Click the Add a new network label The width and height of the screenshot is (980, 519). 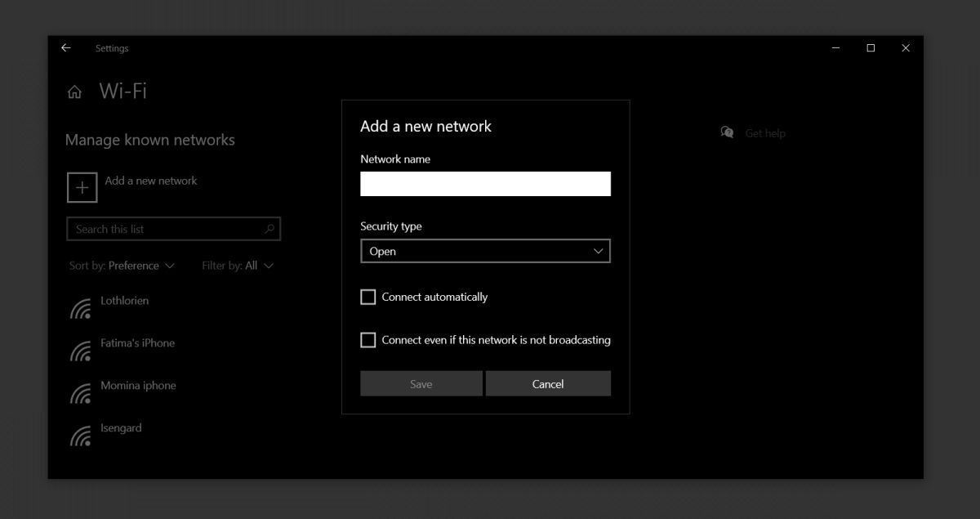pyautogui.click(x=151, y=181)
